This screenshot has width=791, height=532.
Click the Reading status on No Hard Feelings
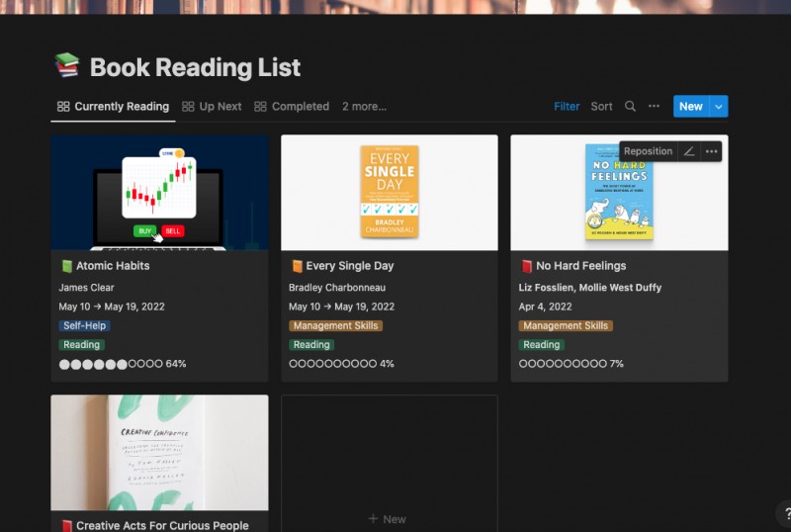coord(541,345)
